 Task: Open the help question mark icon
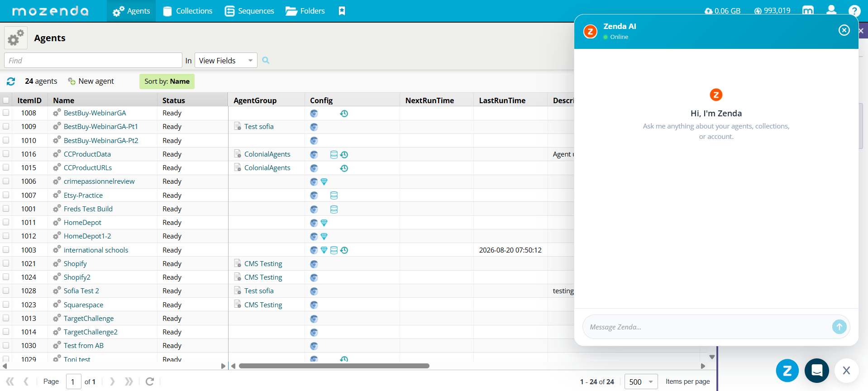tap(854, 11)
